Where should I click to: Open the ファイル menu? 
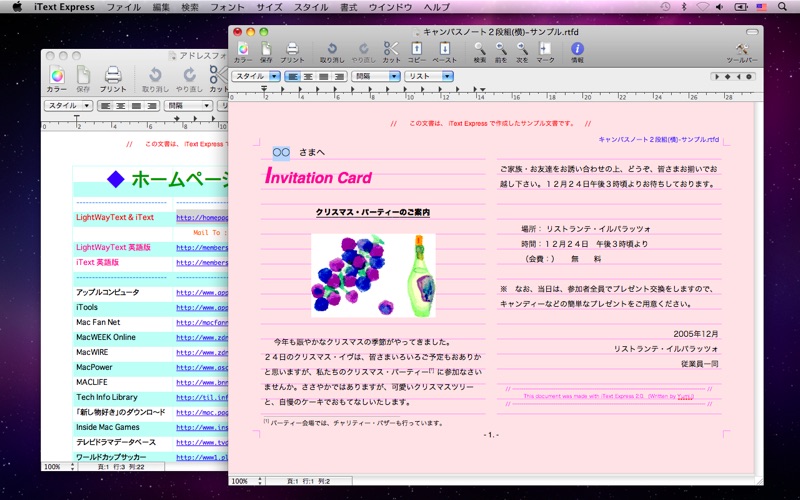point(123,7)
